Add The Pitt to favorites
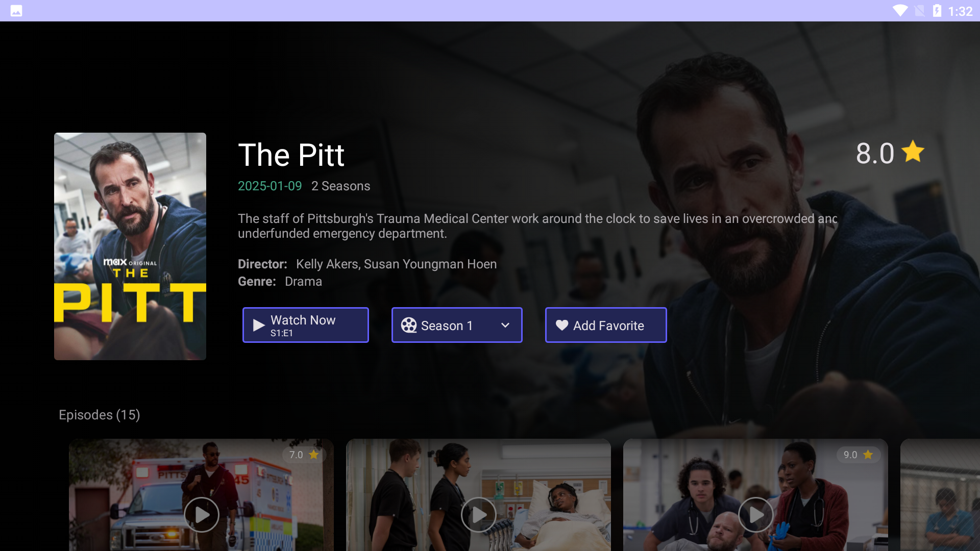Viewport: 980px width, 551px height. pyautogui.click(x=606, y=325)
